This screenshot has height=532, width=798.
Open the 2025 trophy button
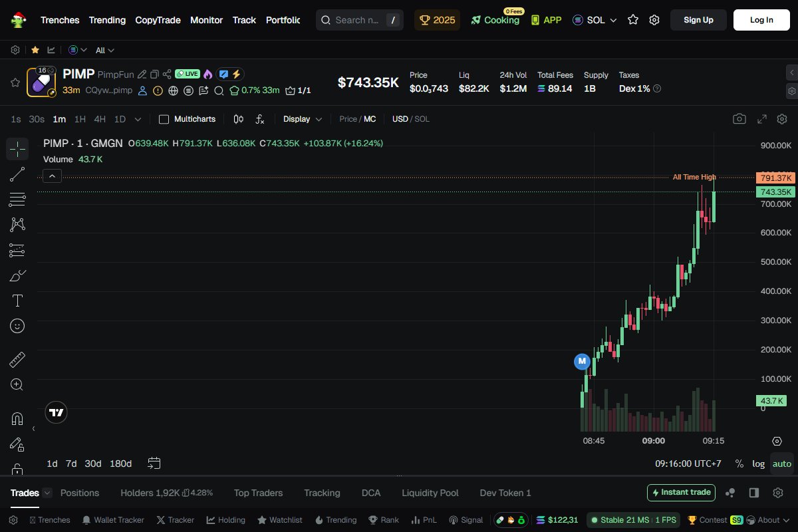(x=437, y=20)
